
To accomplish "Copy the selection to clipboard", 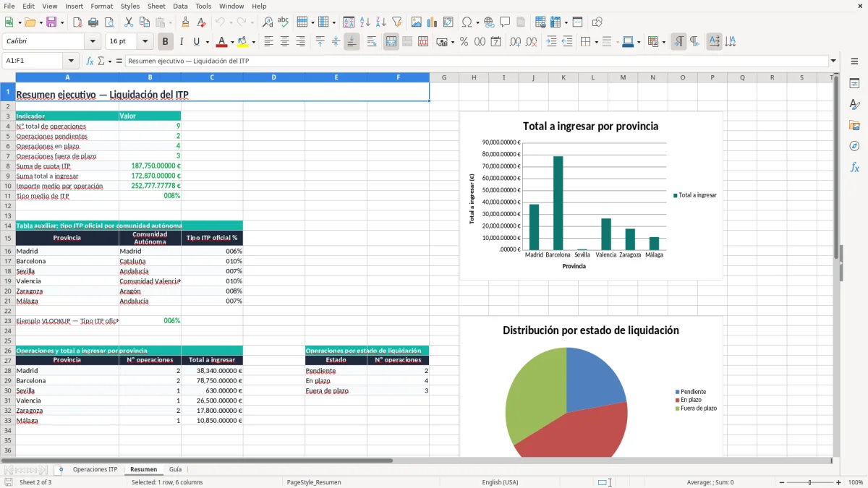I will (x=145, y=22).
